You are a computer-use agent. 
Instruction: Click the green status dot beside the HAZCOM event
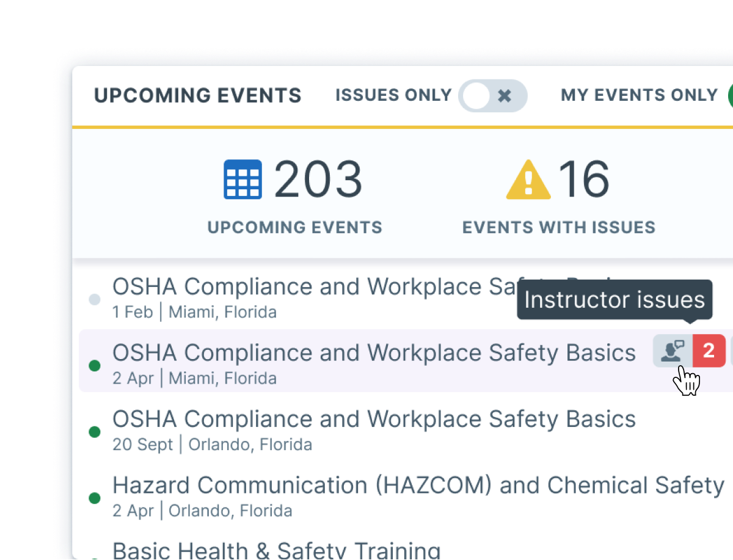[x=95, y=498]
